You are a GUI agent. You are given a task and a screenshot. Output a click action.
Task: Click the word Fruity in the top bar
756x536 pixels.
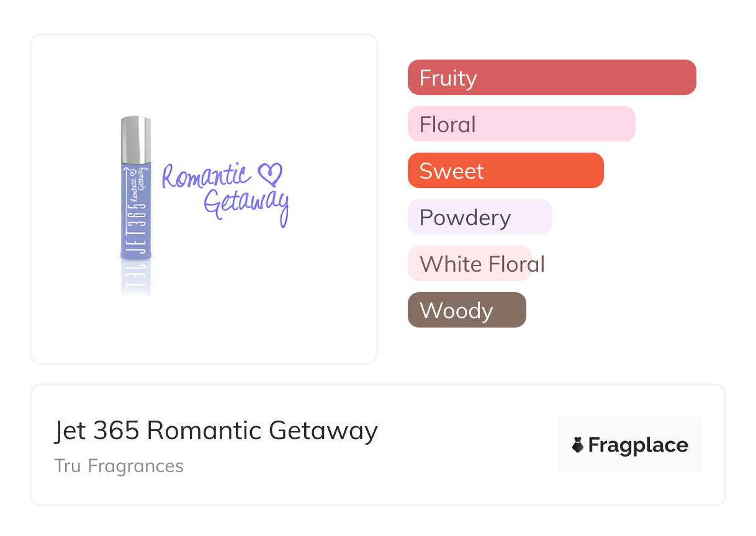[x=448, y=78]
